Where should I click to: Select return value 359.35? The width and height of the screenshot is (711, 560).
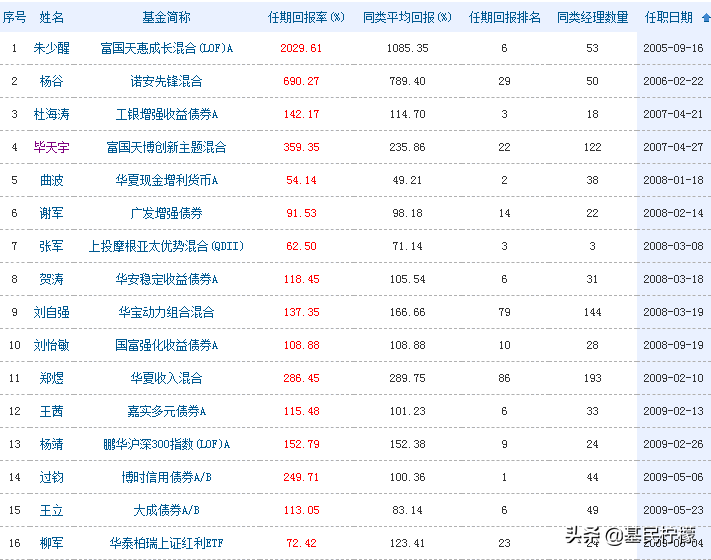301,147
